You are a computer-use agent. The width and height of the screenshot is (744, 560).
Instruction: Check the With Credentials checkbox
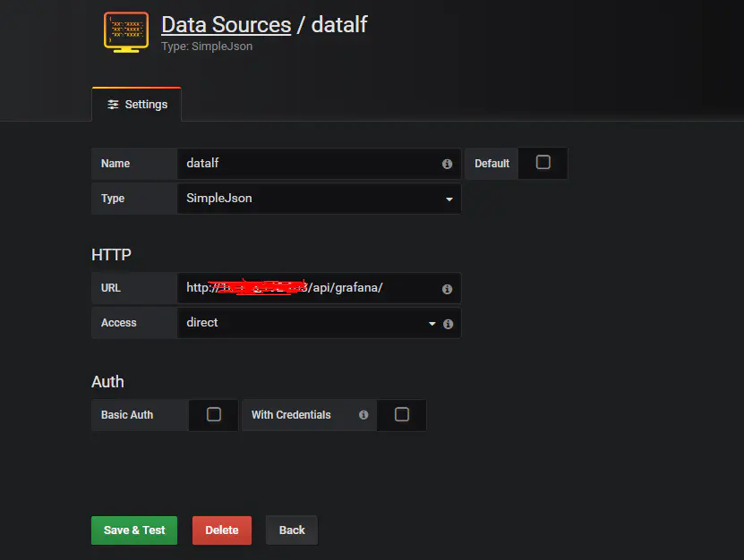[401, 414]
